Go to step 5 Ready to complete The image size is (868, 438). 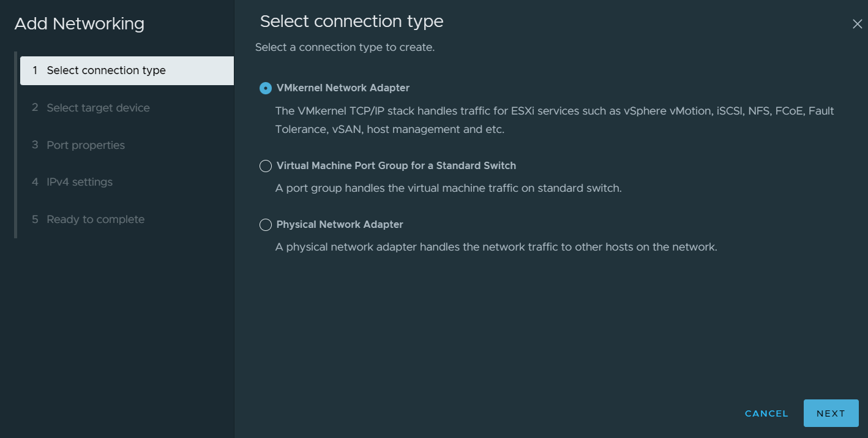[x=95, y=219]
